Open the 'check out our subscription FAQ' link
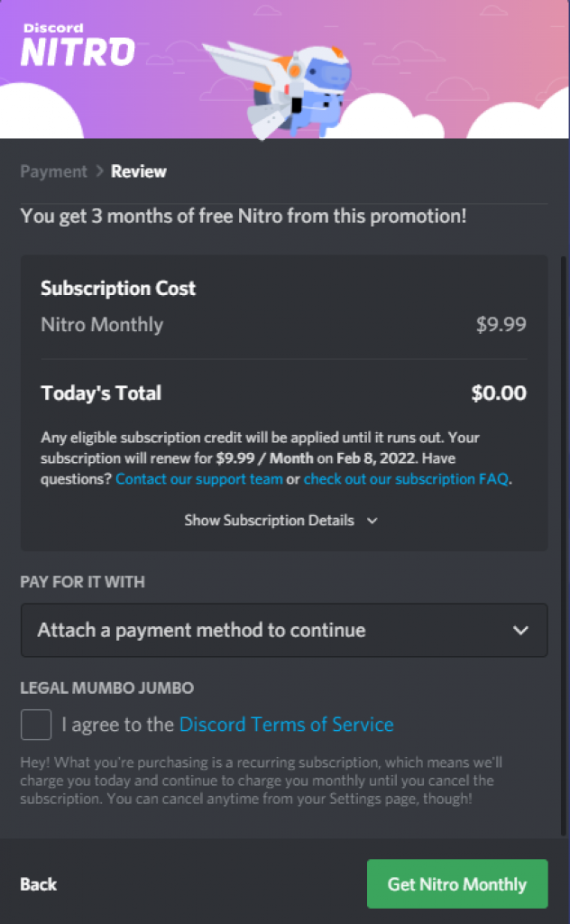The height and width of the screenshot is (924, 570). (x=406, y=479)
